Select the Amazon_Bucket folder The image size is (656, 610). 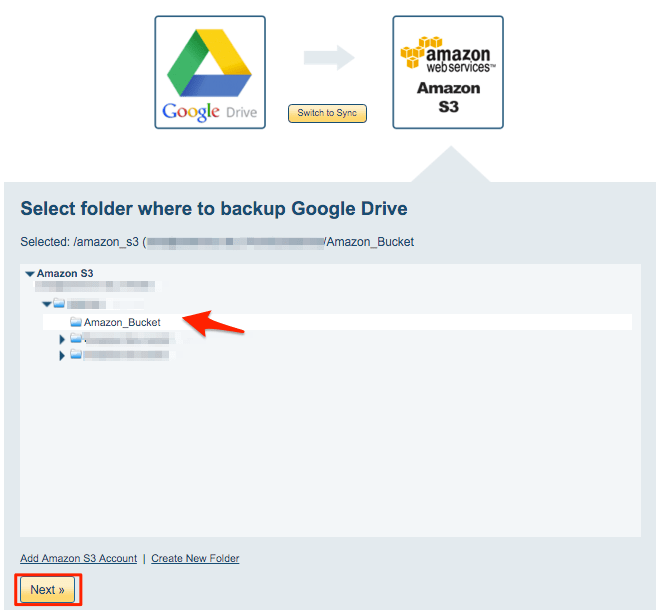pos(337,322)
